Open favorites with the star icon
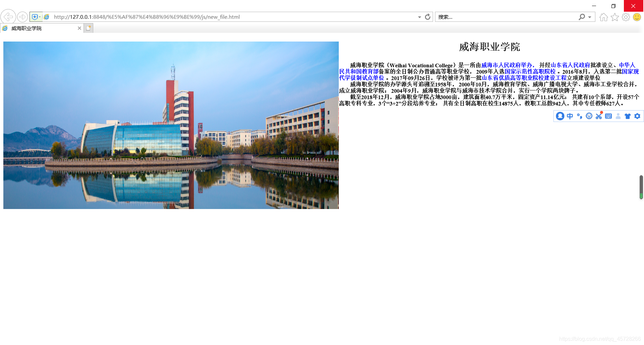Image resolution: width=644 pixels, height=345 pixels. pos(614,17)
